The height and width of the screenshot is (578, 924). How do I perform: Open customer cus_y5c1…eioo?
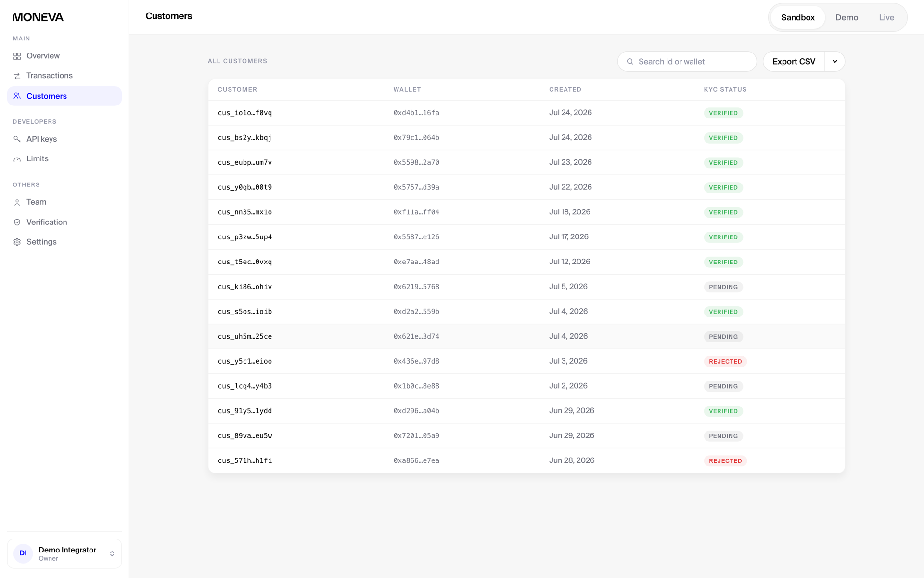pyautogui.click(x=526, y=361)
